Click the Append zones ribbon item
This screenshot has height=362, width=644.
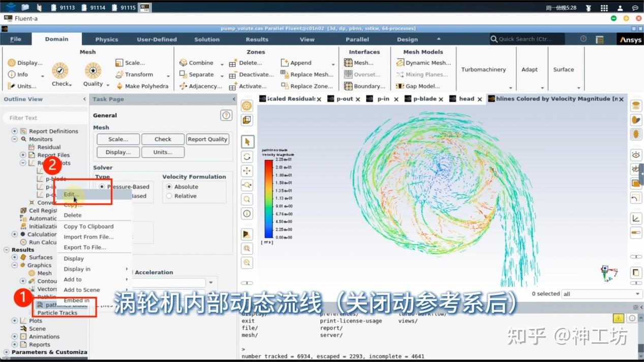click(296, 63)
